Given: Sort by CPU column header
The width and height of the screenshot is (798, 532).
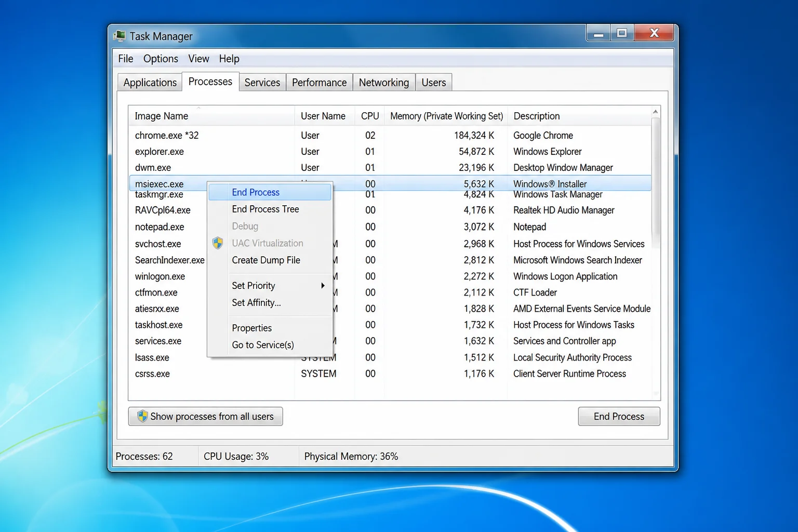Looking at the screenshot, I should (370, 116).
